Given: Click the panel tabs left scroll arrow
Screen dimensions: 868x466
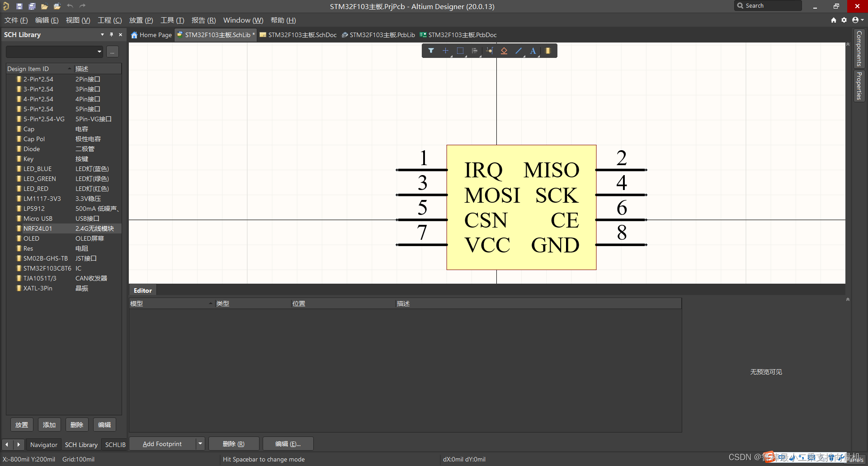Looking at the screenshot, I should pos(7,444).
